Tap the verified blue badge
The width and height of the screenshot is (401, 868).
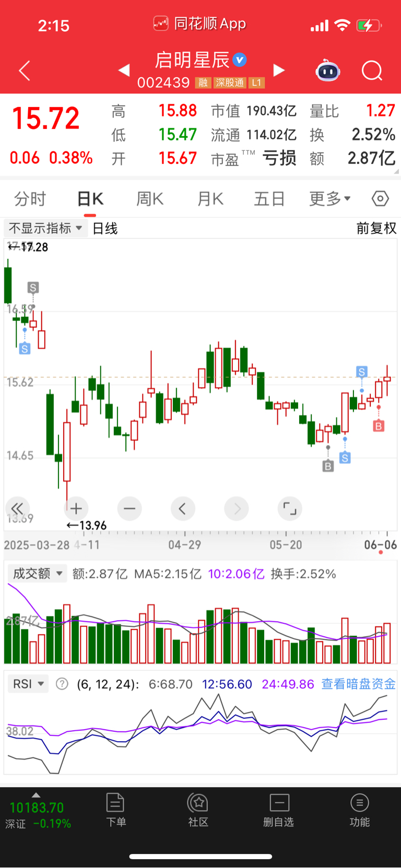240,60
